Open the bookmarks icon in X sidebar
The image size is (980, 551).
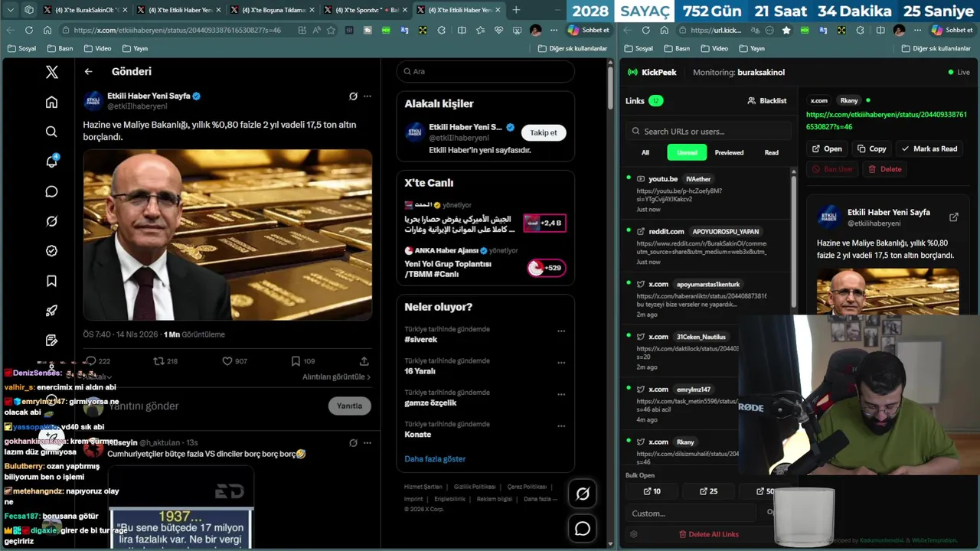click(51, 281)
